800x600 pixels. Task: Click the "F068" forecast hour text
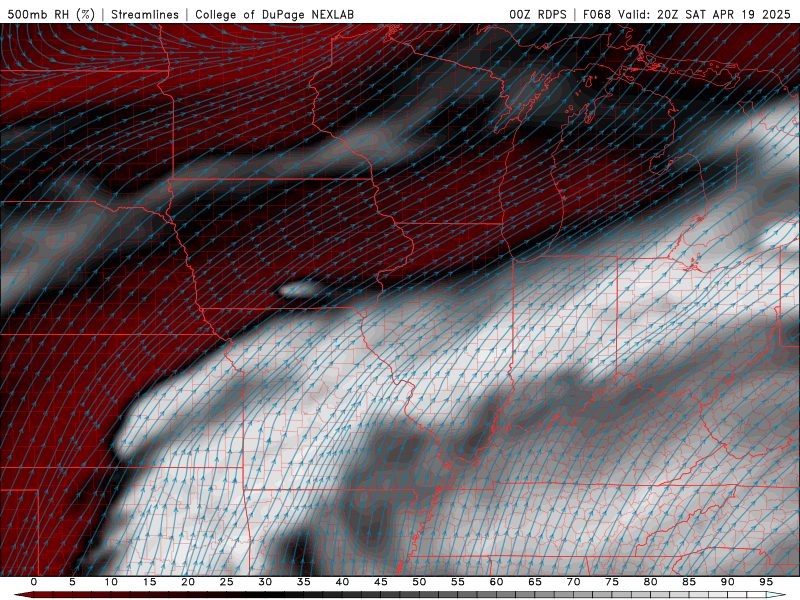597,14
